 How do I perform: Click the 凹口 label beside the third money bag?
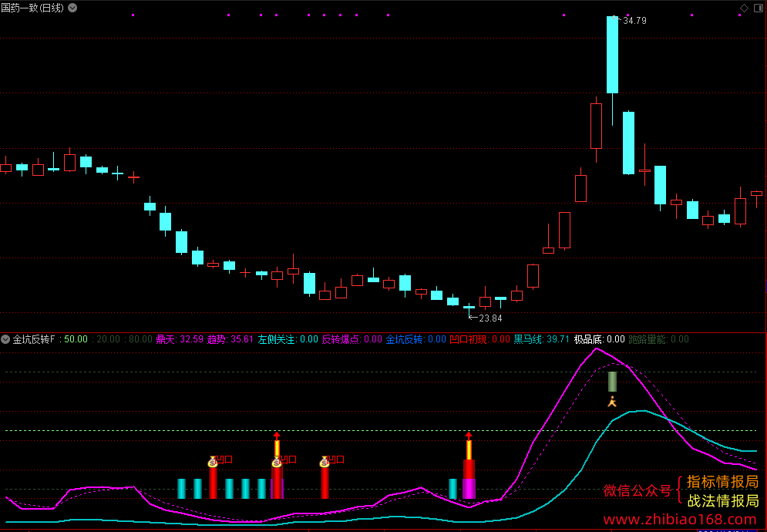tap(337, 460)
